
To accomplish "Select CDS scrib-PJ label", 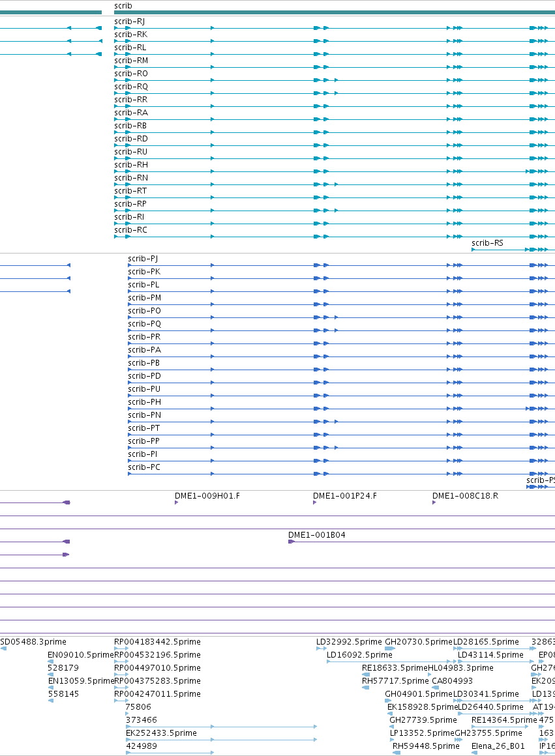I will (143, 259).
